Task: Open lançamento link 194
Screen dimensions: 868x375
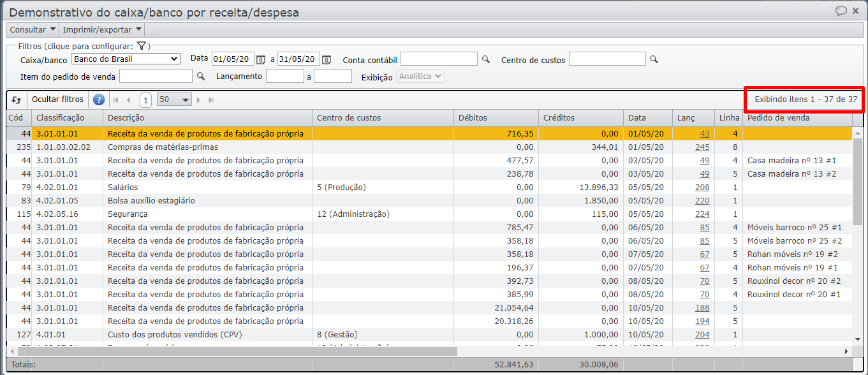Action: [702, 321]
